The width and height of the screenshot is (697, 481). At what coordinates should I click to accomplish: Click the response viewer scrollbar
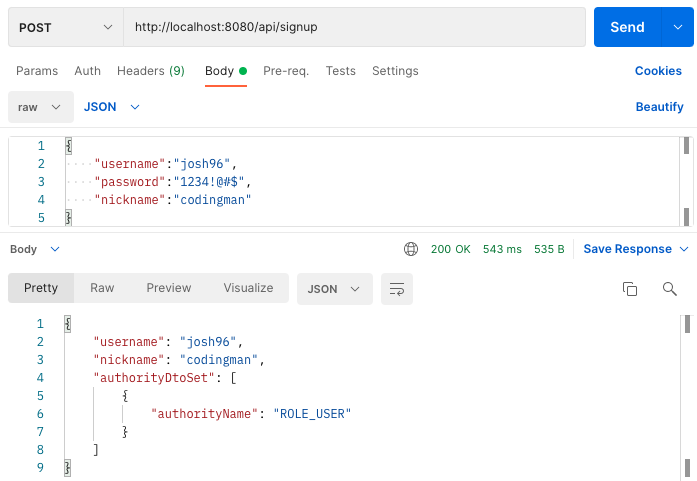687,398
